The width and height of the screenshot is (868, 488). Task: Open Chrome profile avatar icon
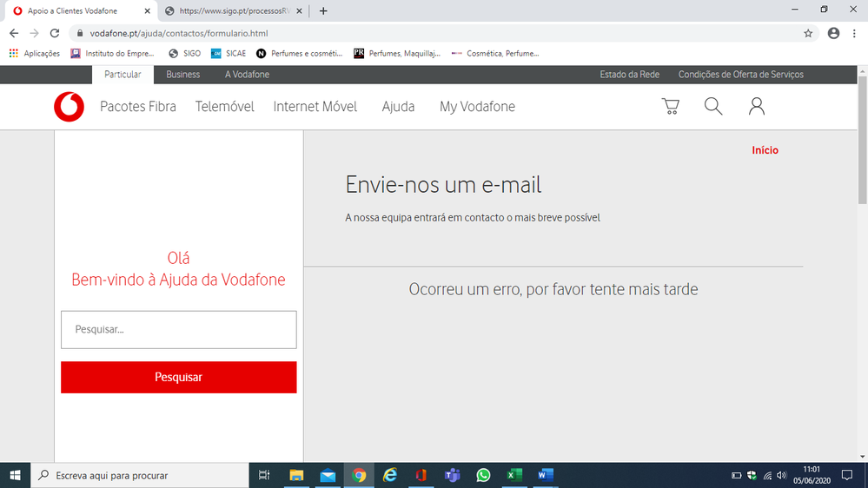(x=833, y=33)
